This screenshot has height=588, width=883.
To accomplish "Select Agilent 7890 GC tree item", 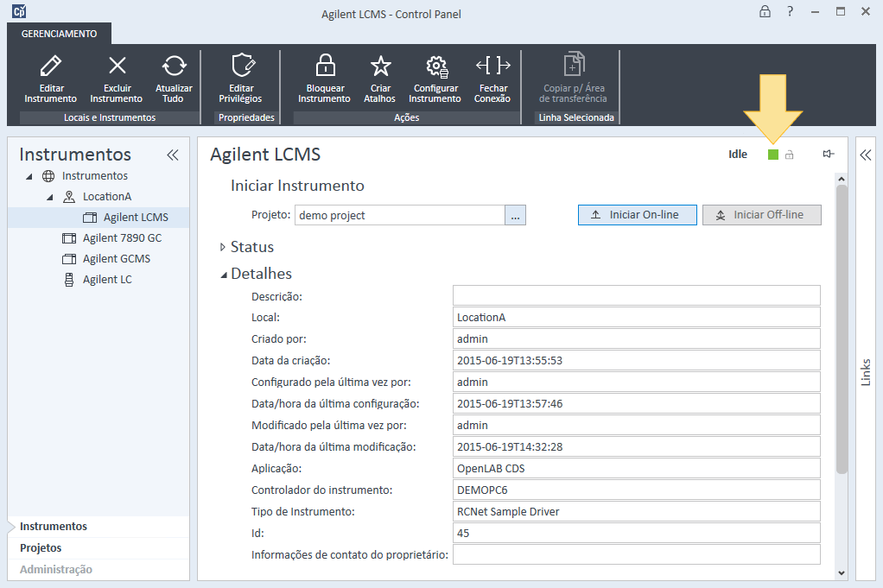I will pyautogui.click(x=122, y=238).
